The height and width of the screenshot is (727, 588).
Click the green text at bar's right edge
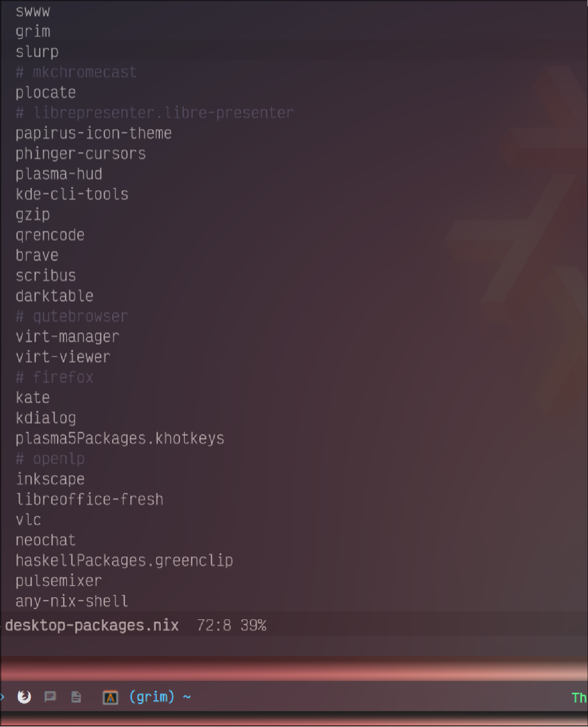[x=579, y=698]
